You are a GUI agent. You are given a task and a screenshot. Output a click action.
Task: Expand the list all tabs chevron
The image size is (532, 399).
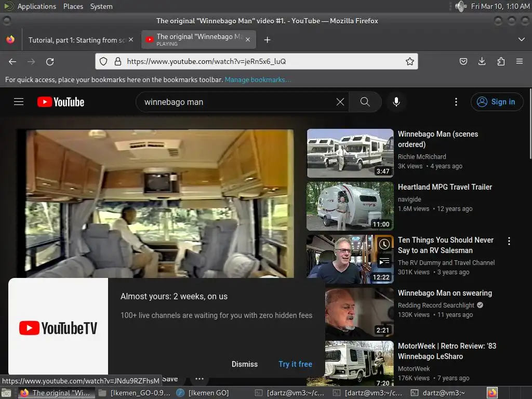pos(522,39)
